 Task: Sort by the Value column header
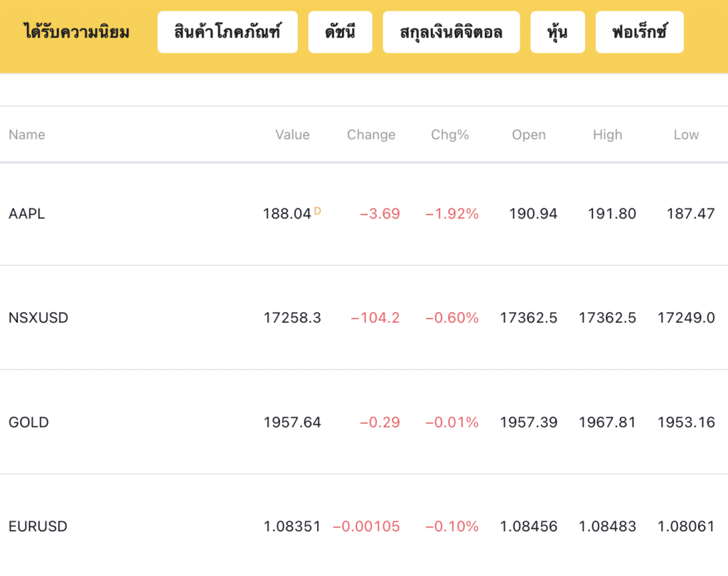(x=292, y=134)
